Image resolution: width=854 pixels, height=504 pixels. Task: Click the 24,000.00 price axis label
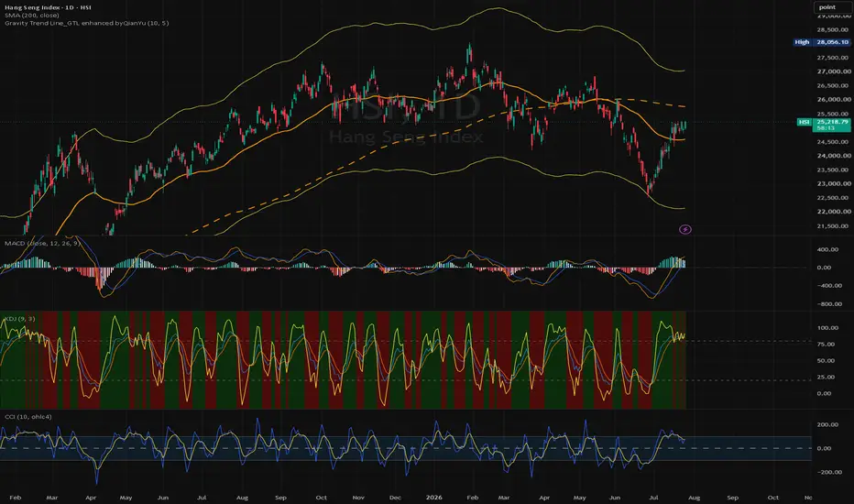(834, 156)
